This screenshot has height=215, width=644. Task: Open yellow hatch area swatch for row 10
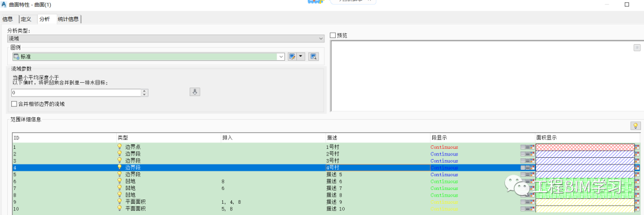pos(586,209)
